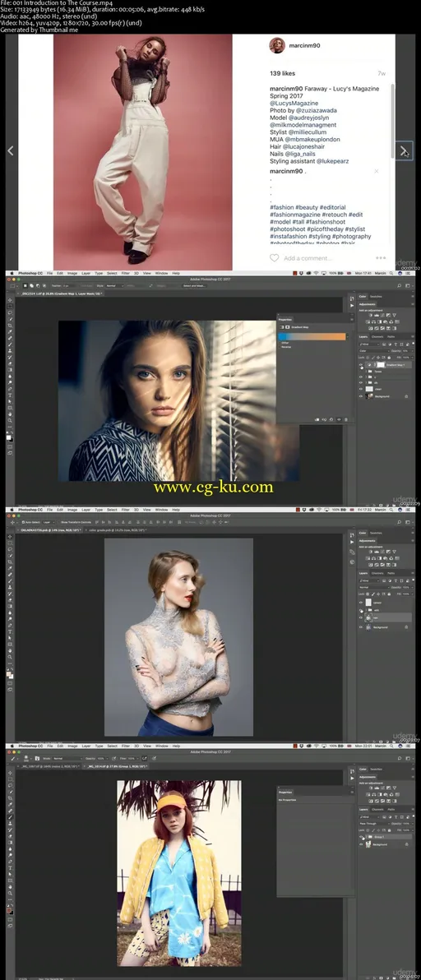
Task: Select the Hand tool in yellow-jacket Photoshop window
Action: (10, 887)
